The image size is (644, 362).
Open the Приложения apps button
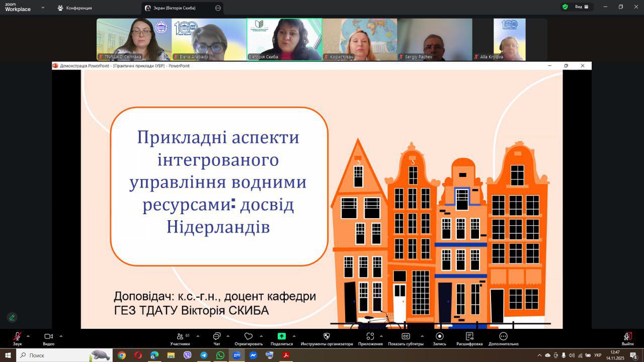pos(370,339)
